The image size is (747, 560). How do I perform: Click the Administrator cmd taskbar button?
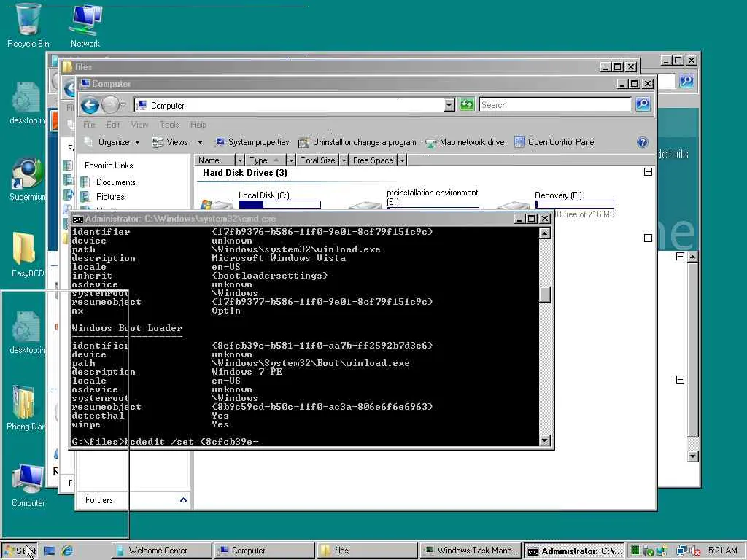tap(575, 551)
